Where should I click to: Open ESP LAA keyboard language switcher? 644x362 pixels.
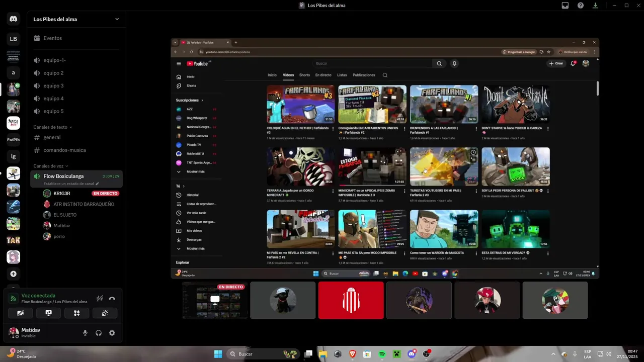pos(588,354)
